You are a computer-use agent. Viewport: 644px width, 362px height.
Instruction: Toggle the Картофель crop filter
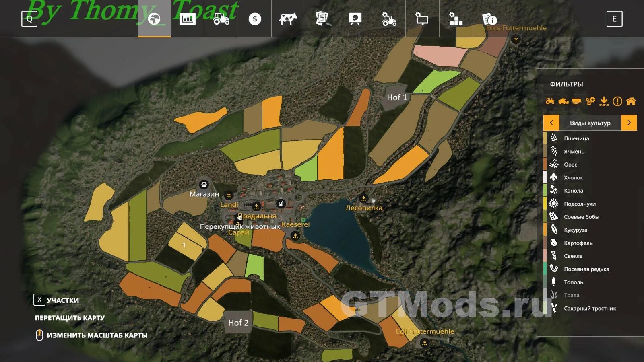click(x=590, y=243)
